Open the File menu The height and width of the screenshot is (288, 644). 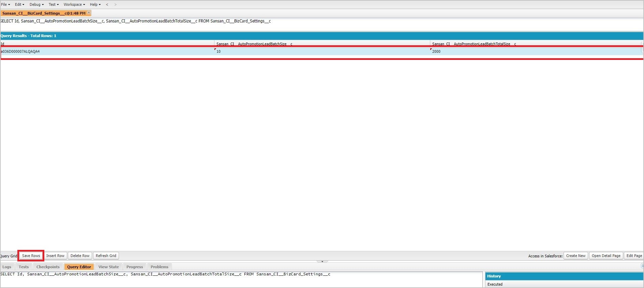[x=5, y=4]
